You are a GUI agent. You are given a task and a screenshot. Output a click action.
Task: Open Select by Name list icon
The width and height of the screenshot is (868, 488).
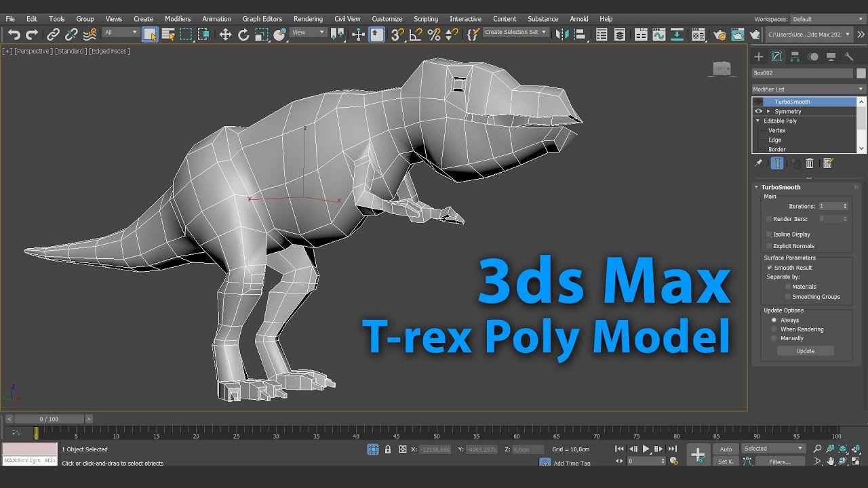point(168,35)
